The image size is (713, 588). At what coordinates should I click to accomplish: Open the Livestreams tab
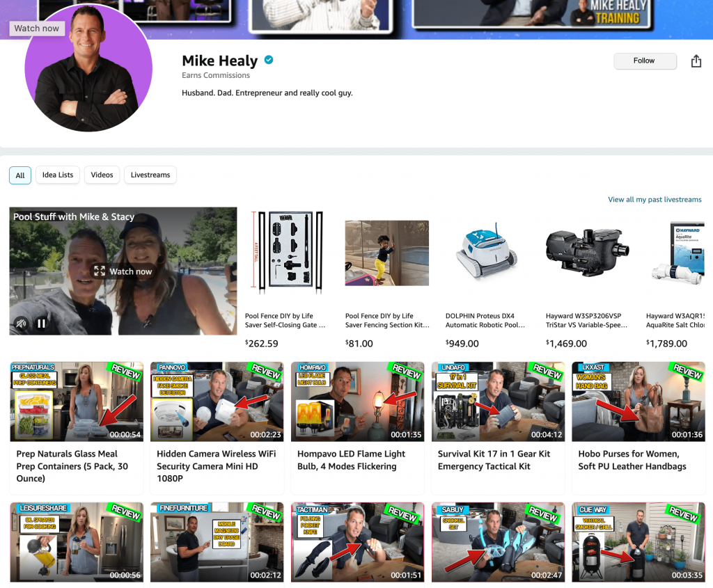click(150, 175)
